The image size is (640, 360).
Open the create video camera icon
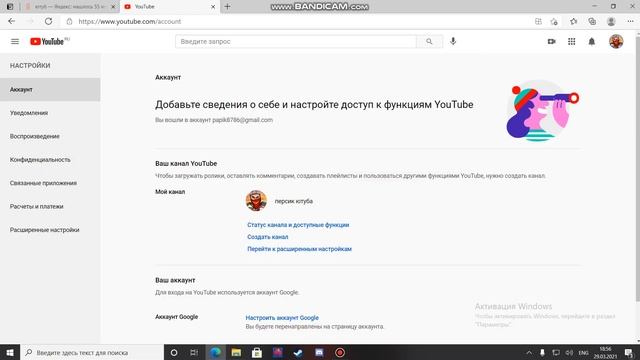(x=551, y=41)
